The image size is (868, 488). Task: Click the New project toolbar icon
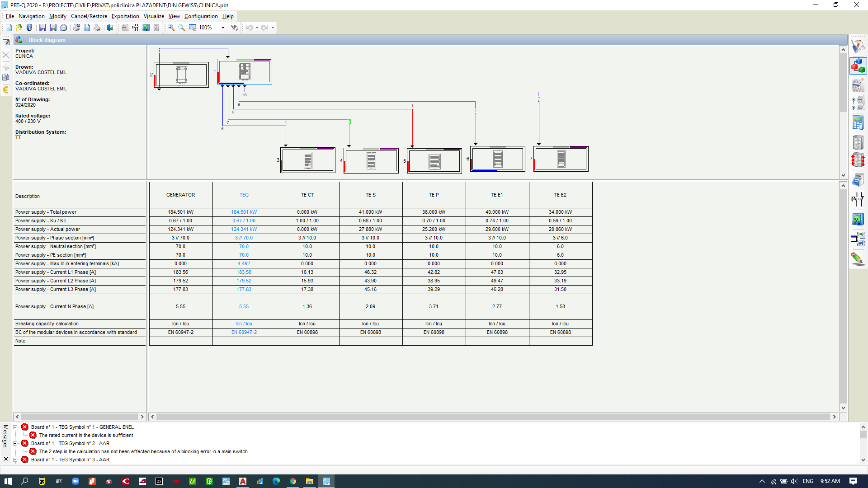click(9, 28)
